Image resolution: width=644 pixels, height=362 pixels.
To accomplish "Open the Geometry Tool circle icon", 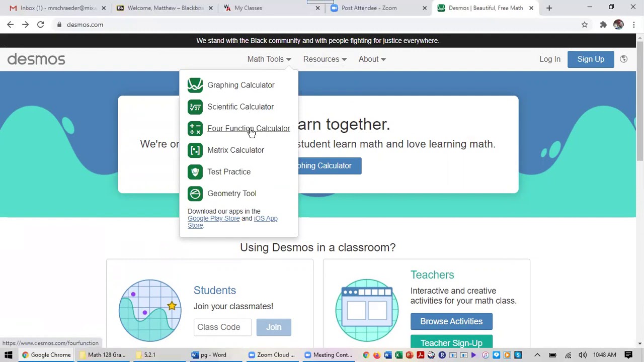I will [195, 193].
